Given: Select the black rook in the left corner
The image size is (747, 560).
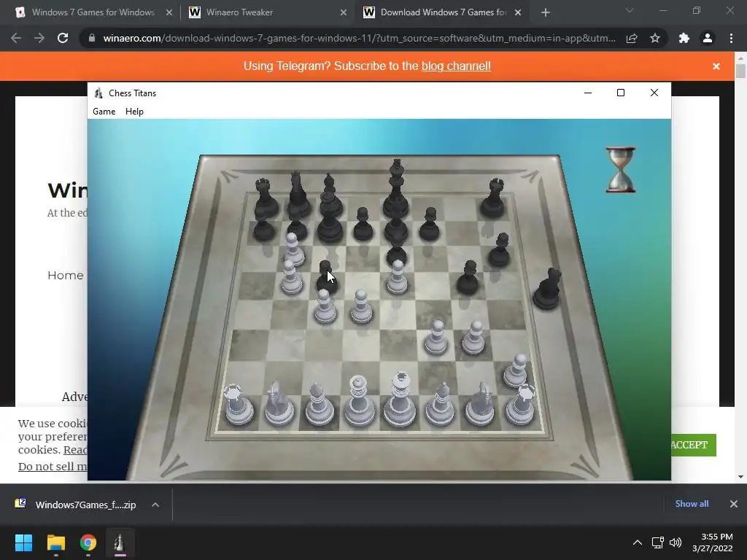Looking at the screenshot, I should 265,198.
